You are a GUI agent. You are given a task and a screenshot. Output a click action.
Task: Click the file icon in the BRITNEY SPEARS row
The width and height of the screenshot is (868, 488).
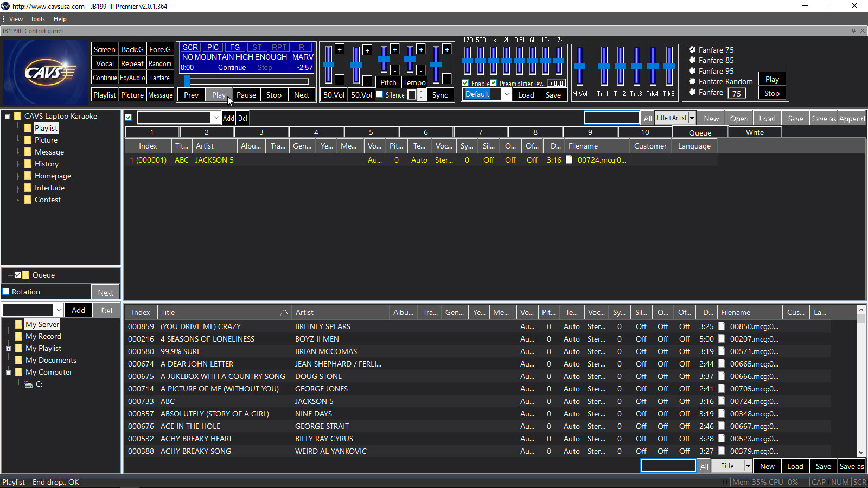[x=722, y=326]
